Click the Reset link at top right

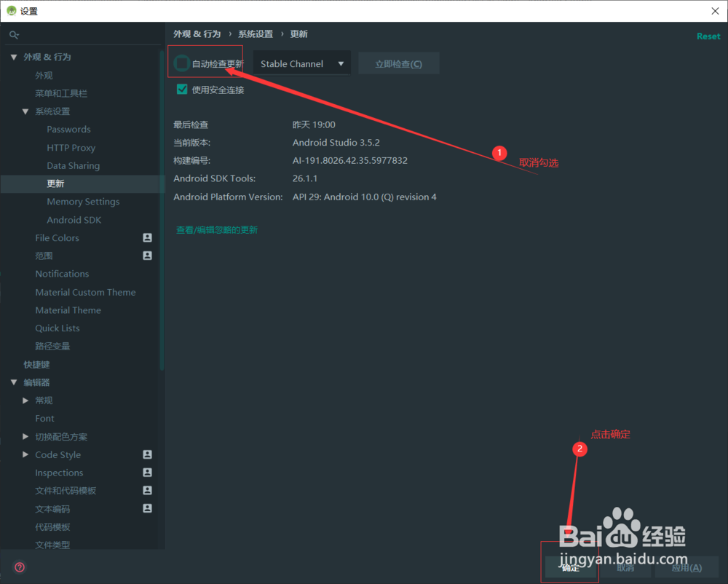pyautogui.click(x=708, y=35)
